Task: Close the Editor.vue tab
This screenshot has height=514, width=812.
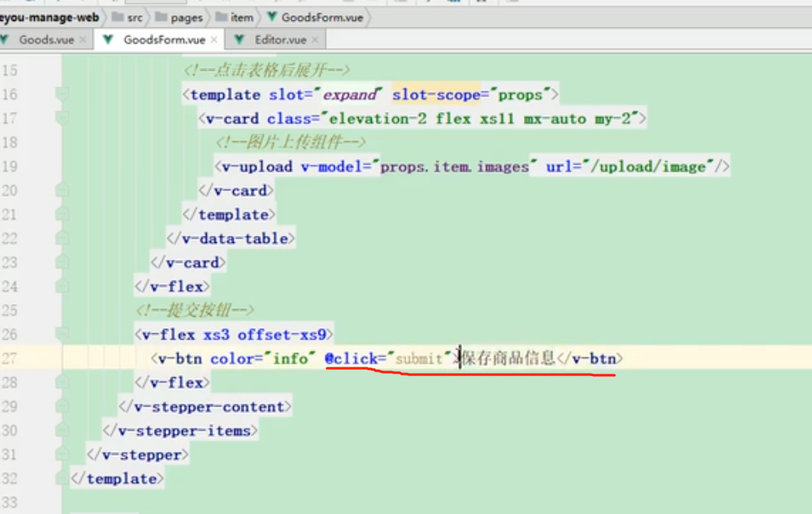Action: pos(315,40)
